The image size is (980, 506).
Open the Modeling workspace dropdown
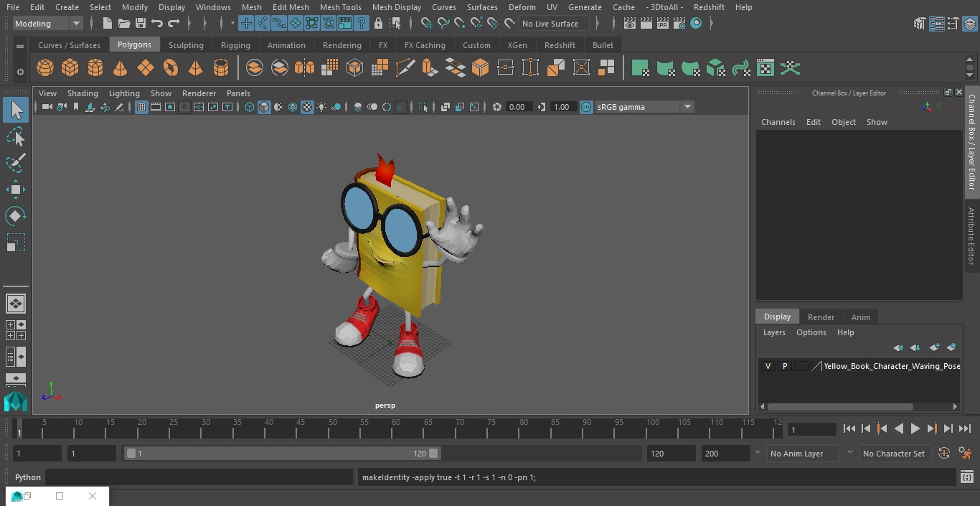(x=48, y=24)
